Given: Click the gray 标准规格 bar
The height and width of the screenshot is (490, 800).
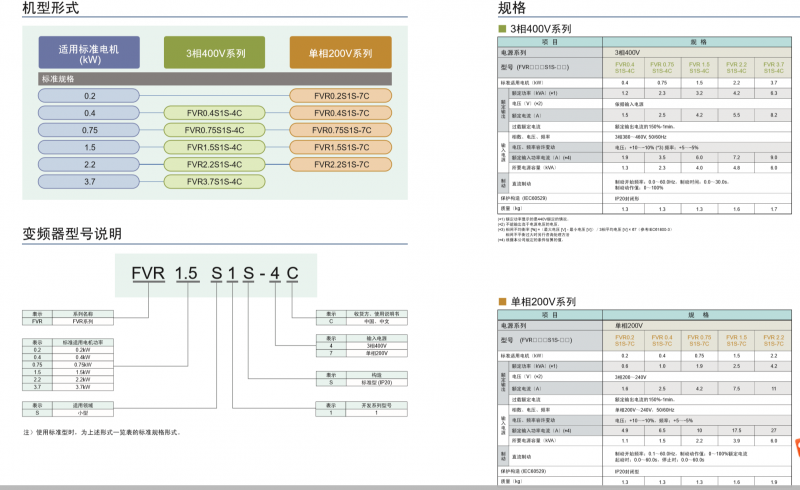Looking at the screenshot, I should [215, 79].
